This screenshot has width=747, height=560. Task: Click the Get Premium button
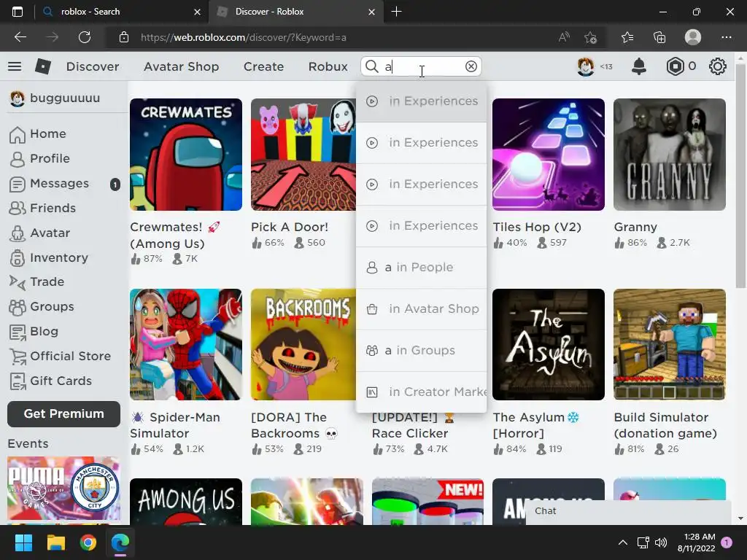pyautogui.click(x=64, y=414)
